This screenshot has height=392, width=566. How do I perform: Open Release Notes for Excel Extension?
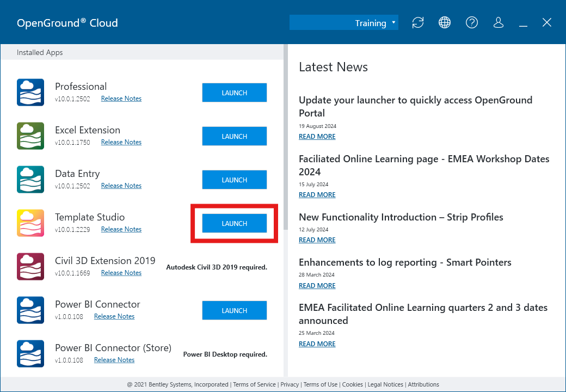click(x=121, y=142)
